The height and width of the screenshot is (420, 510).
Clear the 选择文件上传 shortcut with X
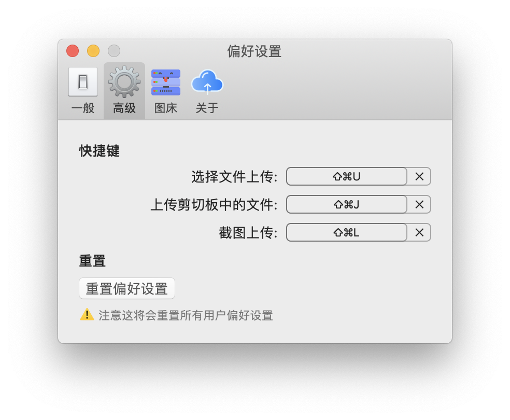419,176
